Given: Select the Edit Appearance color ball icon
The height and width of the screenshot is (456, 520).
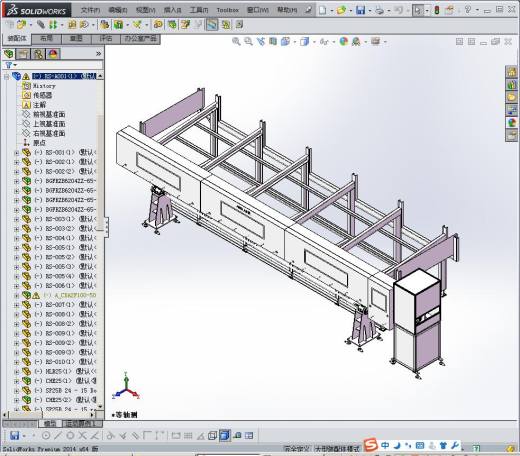Looking at the screenshot, I should [344, 41].
